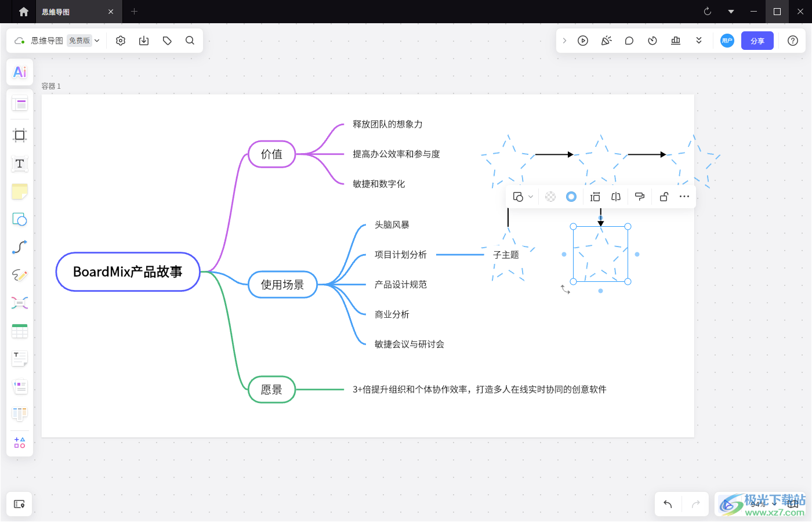This screenshot has height=522, width=812.
Task: Click the rotate handle of selected star
Action: tap(565, 289)
